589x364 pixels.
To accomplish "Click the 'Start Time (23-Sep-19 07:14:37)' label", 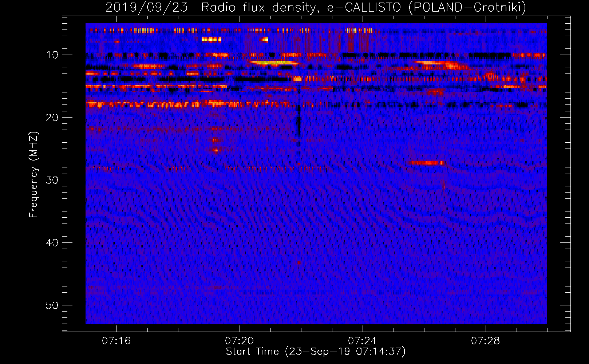I will [x=316, y=352].
